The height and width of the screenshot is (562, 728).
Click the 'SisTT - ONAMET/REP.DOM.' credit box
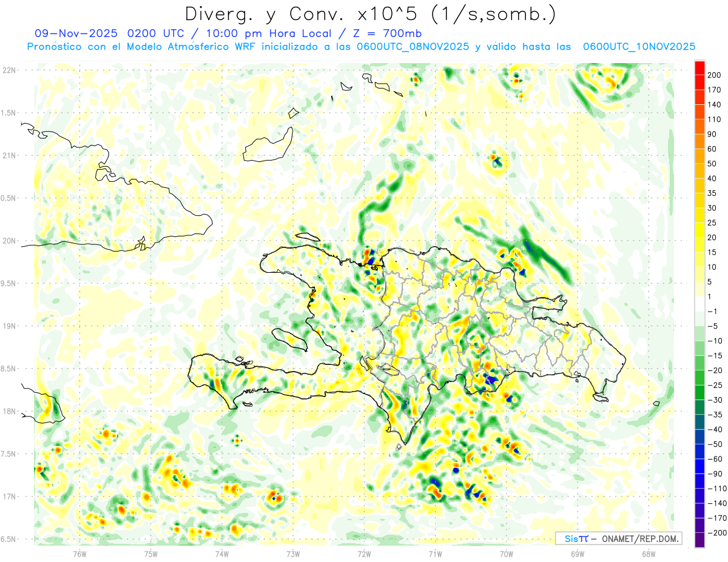[x=618, y=538]
